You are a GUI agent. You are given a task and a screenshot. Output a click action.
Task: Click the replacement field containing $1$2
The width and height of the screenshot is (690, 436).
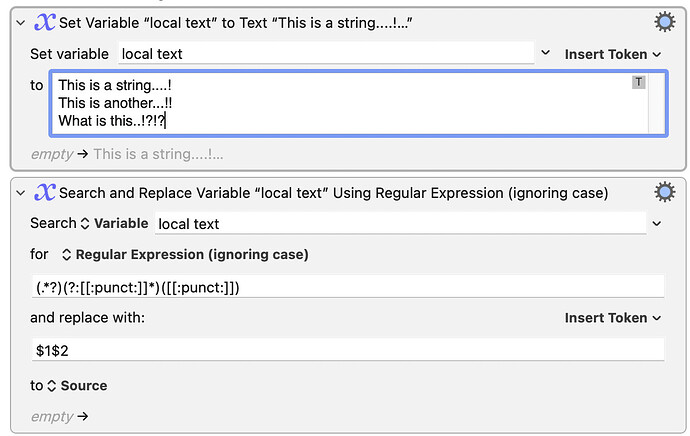[x=348, y=350]
